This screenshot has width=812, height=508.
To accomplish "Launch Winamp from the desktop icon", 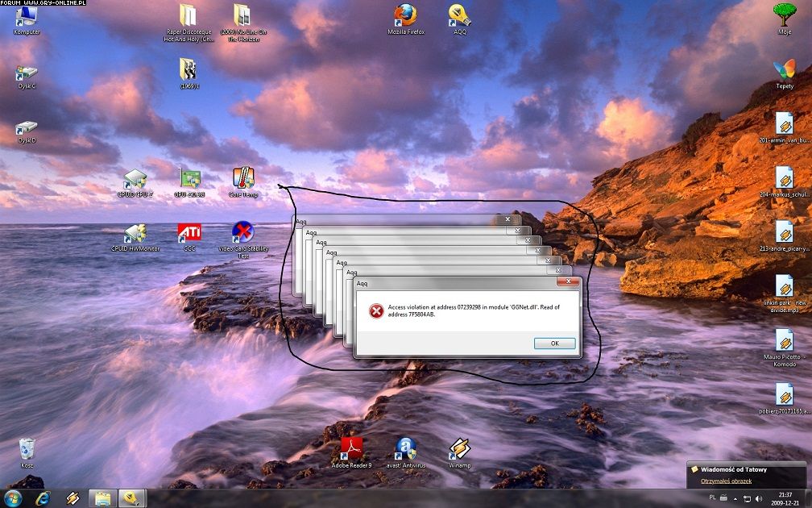I will 459,449.
